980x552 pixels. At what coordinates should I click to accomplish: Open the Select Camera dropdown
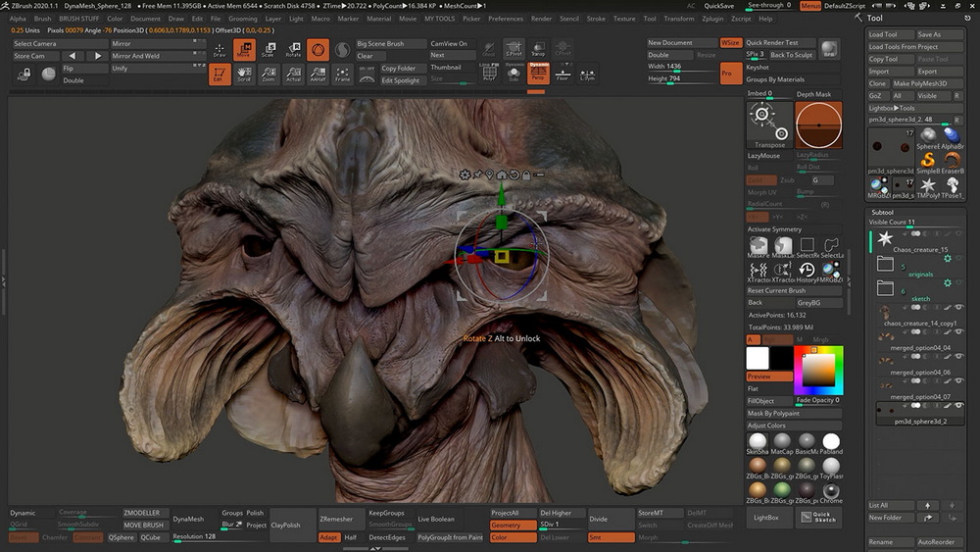point(60,44)
